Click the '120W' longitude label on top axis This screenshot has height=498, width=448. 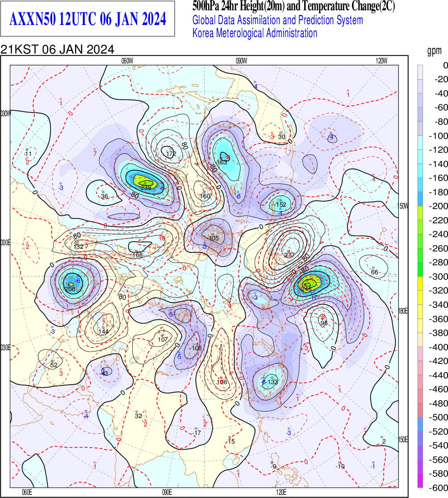(381, 61)
